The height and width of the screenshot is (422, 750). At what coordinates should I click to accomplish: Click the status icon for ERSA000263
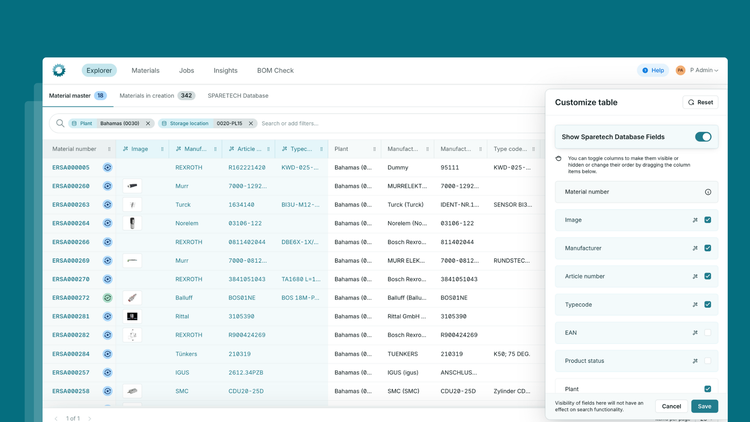[108, 205]
